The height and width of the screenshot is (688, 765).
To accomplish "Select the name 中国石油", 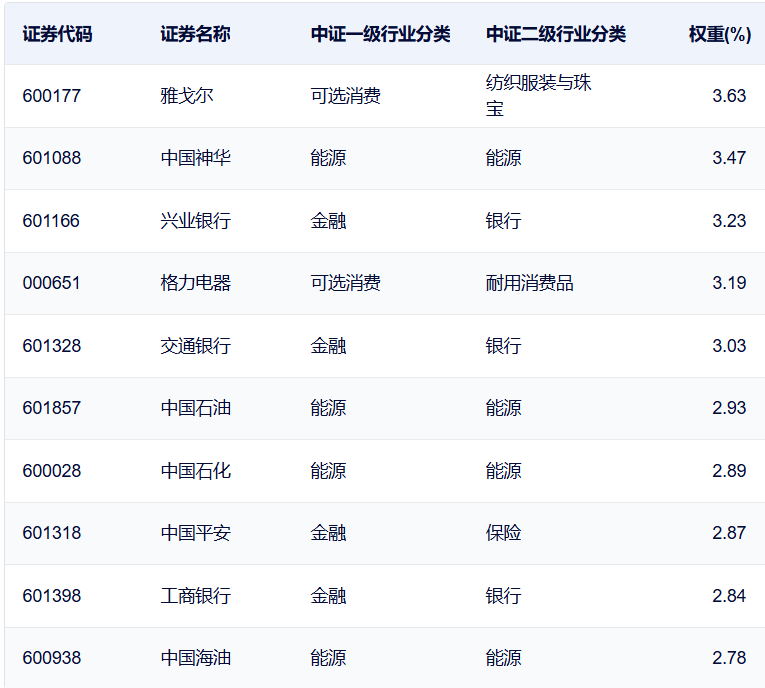I will [196, 408].
